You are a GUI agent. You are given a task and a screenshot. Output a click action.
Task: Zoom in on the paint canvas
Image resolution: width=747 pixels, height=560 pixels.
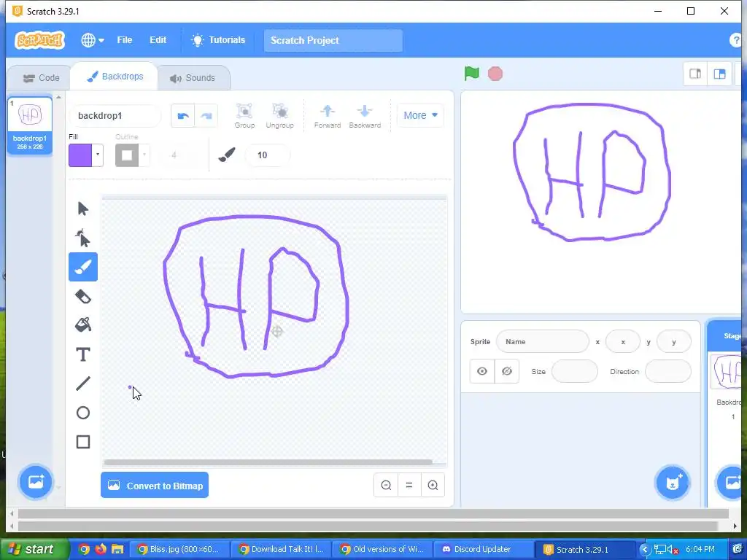tap(433, 485)
